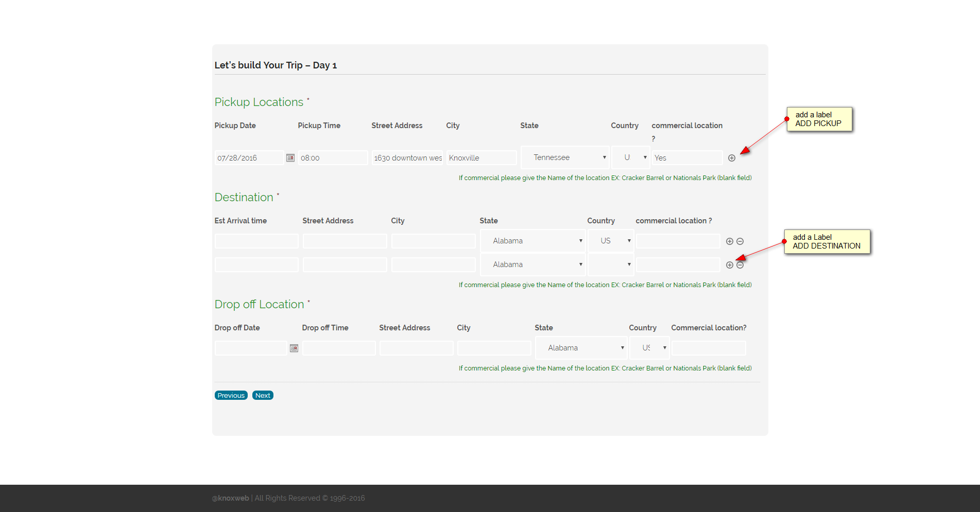Click the Drop off Date column label

[x=237, y=328]
